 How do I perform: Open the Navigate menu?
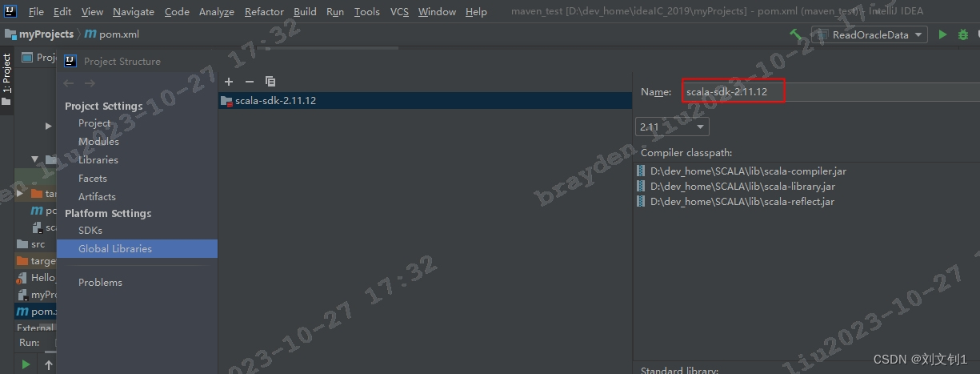pos(134,12)
